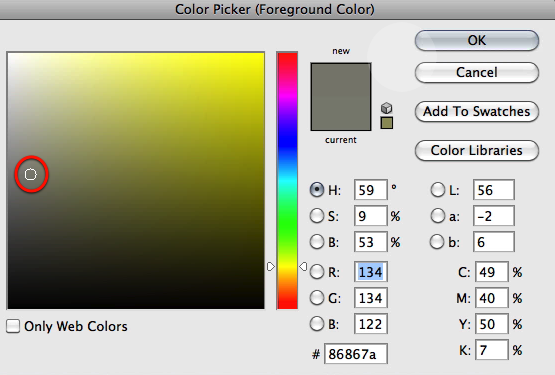Viewport: 555px width, 375px height.
Task: Click the left hue slider arrow
Action: (271, 266)
